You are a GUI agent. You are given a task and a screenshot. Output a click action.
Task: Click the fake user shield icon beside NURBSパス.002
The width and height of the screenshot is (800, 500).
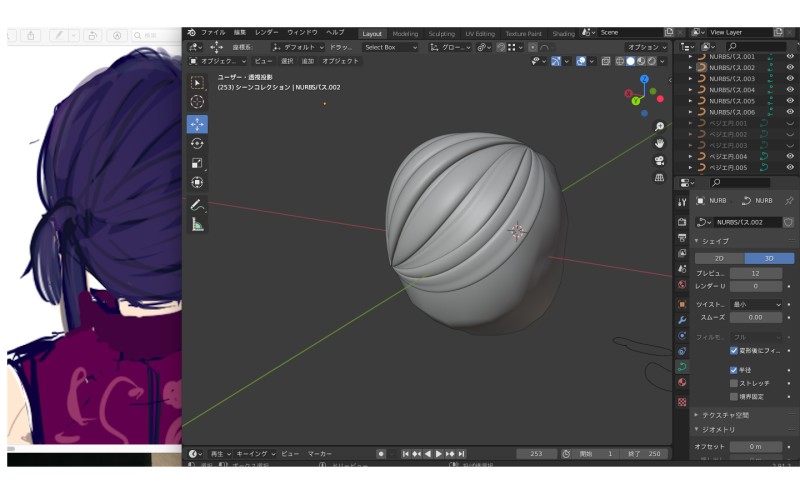pos(788,222)
